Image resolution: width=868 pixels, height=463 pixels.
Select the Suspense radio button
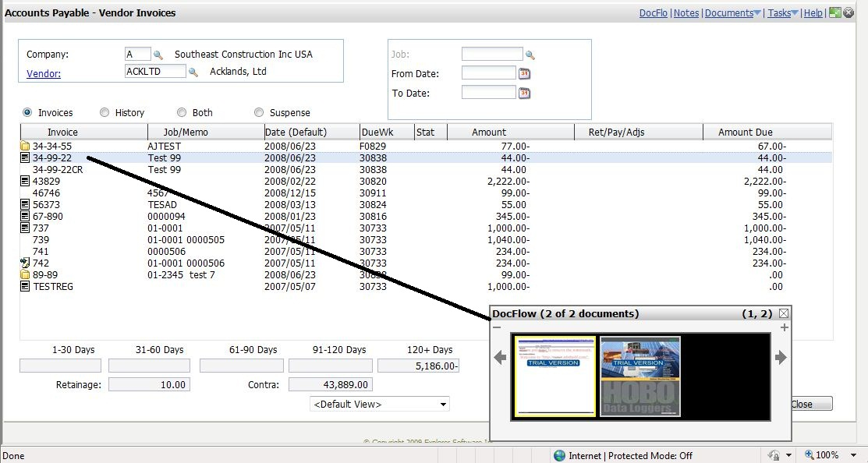pyautogui.click(x=258, y=112)
